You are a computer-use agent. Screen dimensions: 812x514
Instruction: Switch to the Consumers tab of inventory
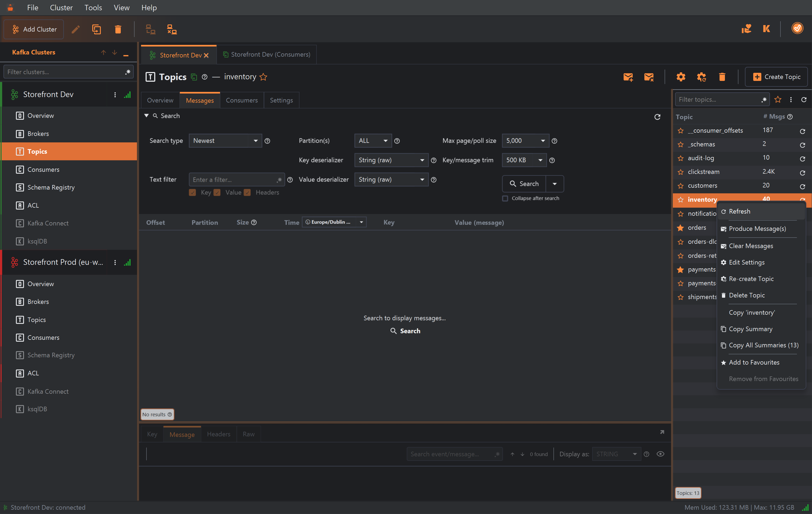click(x=242, y=100)
